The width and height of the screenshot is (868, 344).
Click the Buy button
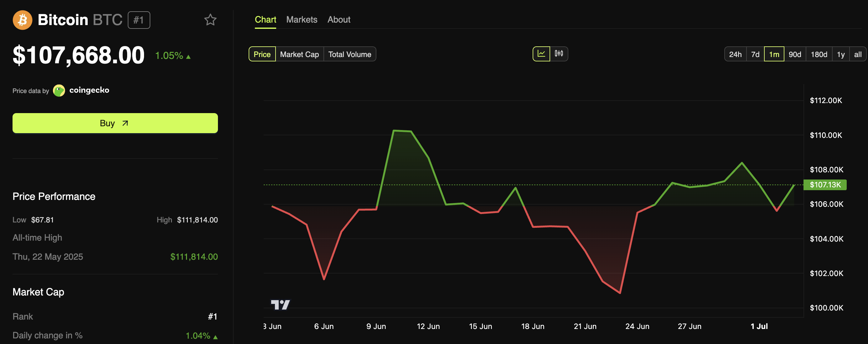click(x=115, y=123)
